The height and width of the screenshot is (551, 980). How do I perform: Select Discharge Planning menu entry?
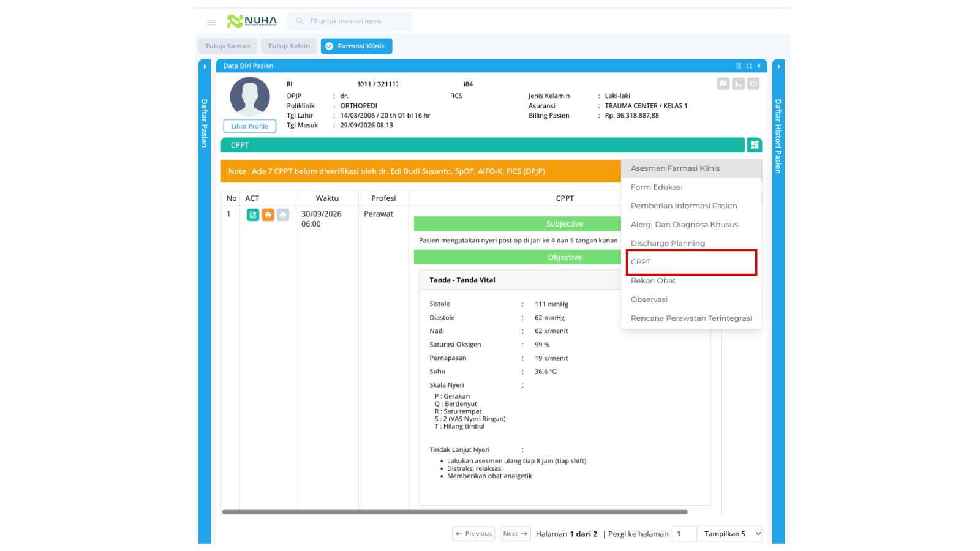coord(692,243)
